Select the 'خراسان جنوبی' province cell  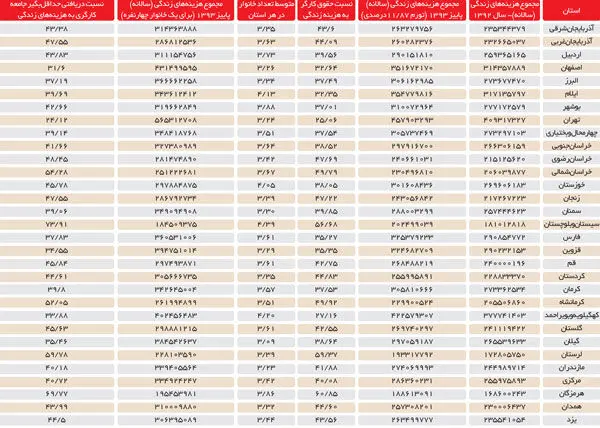pos(571,146)
